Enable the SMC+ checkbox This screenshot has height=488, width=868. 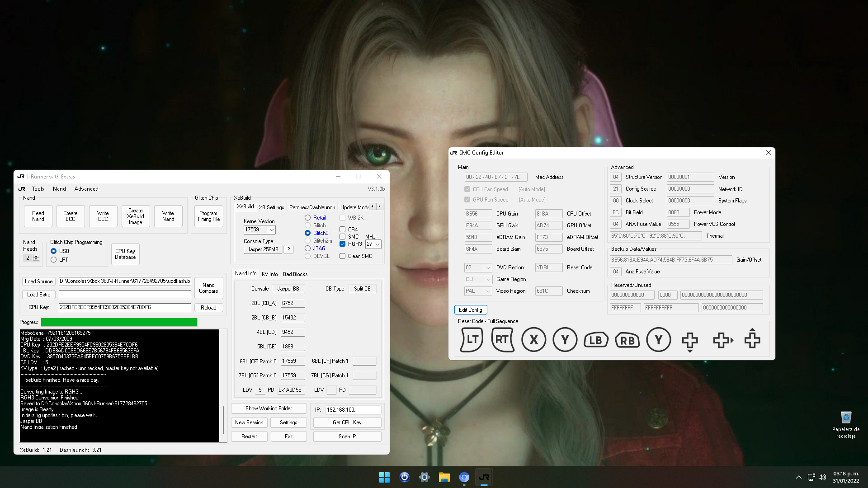[343, 237]
